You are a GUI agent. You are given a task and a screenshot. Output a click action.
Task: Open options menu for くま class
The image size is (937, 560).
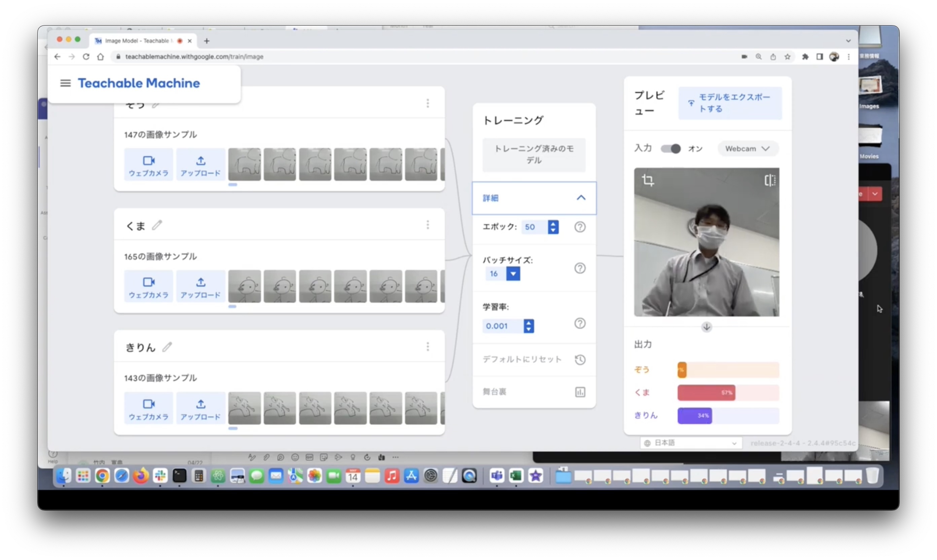pos(428,225)
